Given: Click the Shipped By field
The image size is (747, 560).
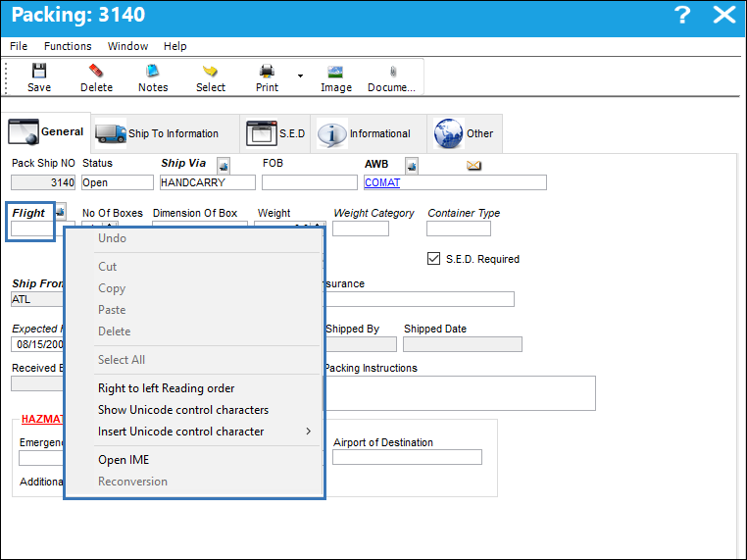Looking at the screenshot, I should [x=361, y=344].
